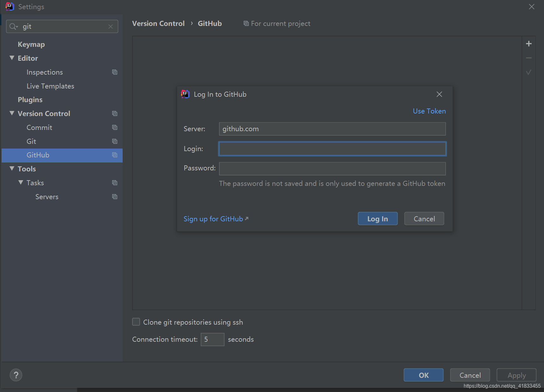Click the set default checkmark icon
This screenshot has height=392, width=544.
pos(529,72)
